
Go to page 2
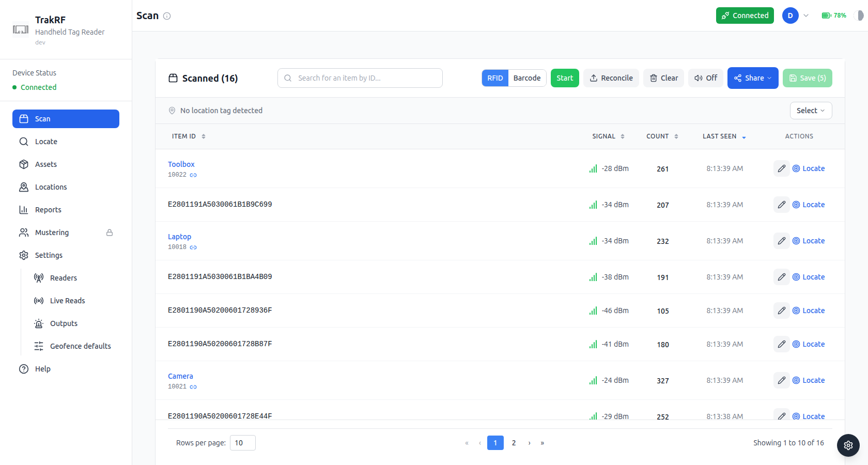point(514,443)
